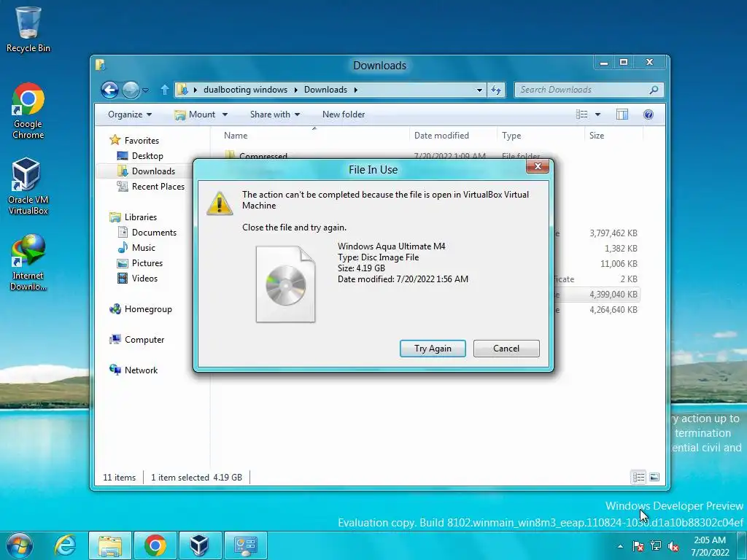747x560 pixels.
Task: Open VirtualBox from the taskbar
Action: [199, 545]
